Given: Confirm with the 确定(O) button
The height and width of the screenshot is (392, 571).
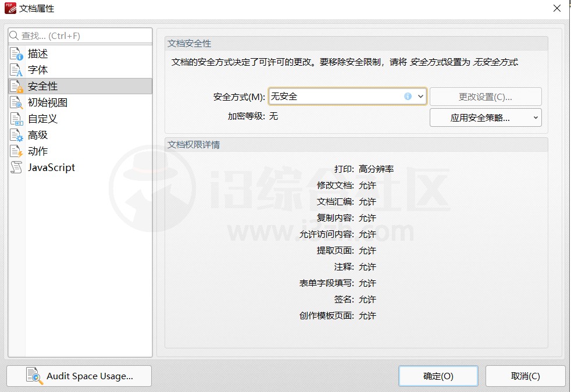Looking at the screenshot, I should tap(438, 376).
